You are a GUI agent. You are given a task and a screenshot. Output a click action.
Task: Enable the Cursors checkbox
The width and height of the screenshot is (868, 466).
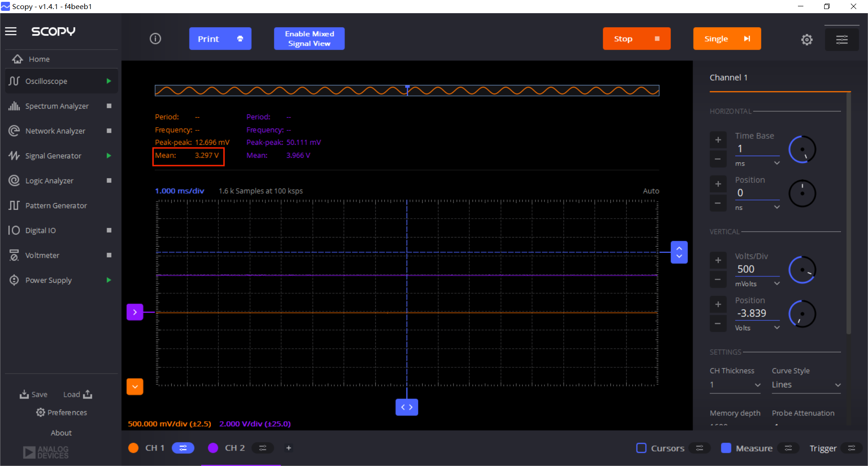641,448
